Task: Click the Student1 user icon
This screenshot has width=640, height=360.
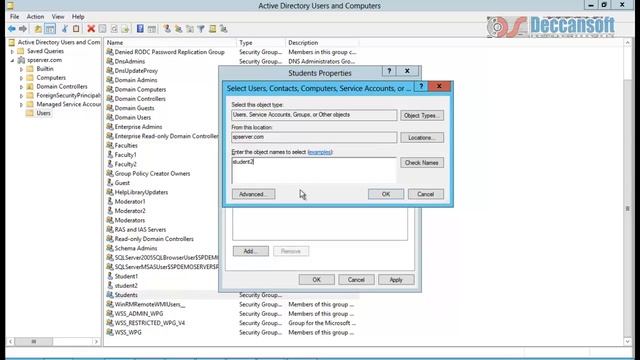Action: [110, 276]
